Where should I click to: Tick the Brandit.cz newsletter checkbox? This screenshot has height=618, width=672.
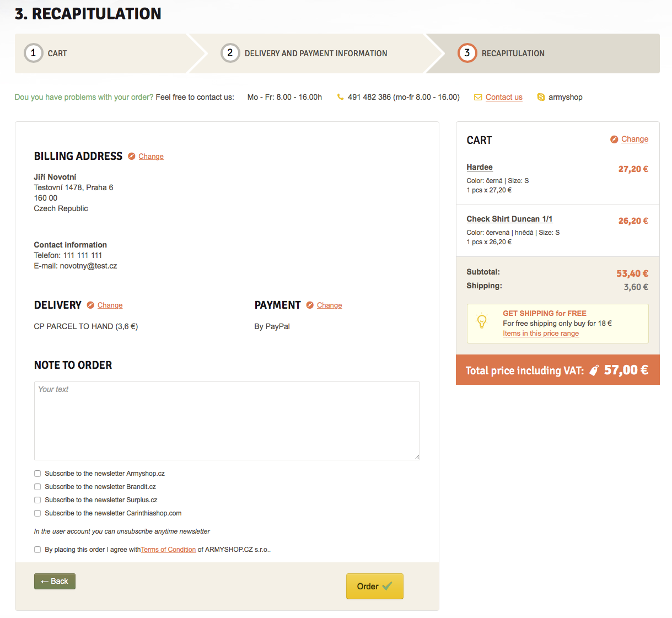[37, 487]
